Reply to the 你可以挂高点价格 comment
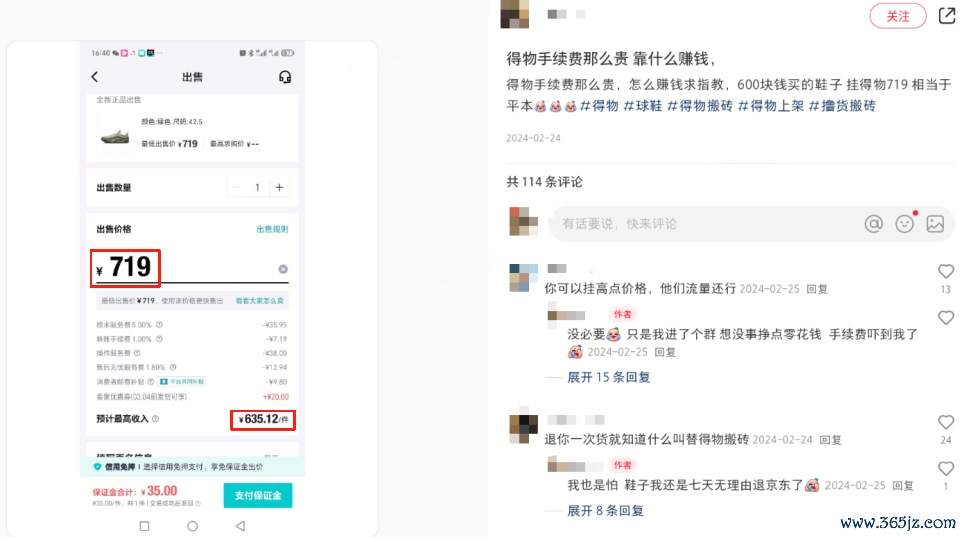963x538 pixels. [x=817, y=289]
